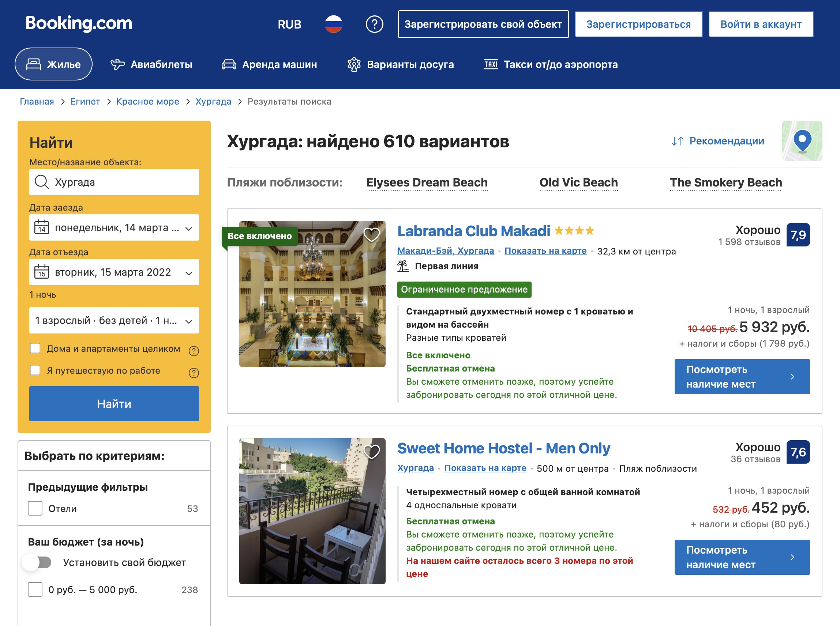Open Sweet Home Hostel - Men Only title
Viewport: 840px width, 626px height.
pos(503,448)
